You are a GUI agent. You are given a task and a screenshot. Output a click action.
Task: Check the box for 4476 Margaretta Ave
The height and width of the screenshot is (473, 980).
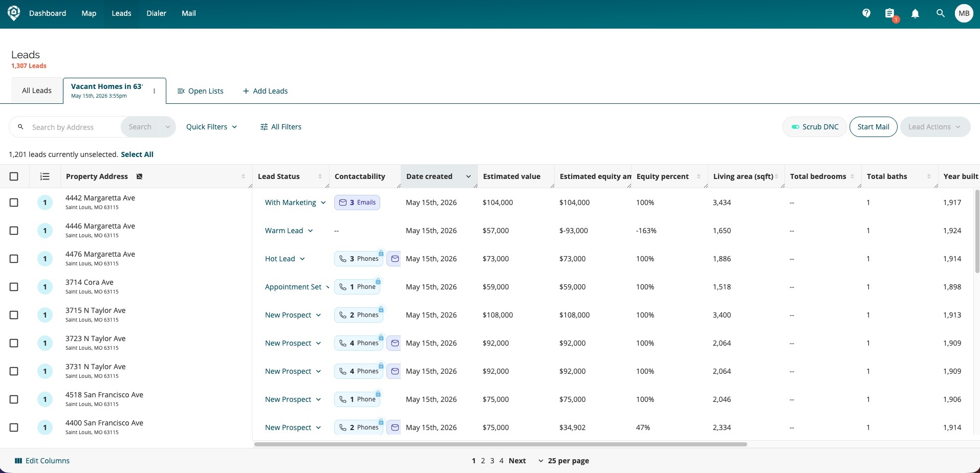(x=14, y=259)
